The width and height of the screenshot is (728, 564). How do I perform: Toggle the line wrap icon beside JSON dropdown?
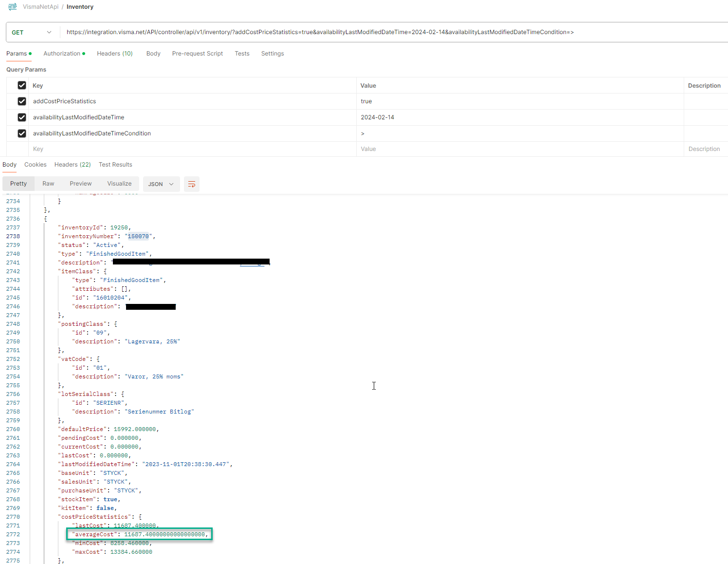191,184
